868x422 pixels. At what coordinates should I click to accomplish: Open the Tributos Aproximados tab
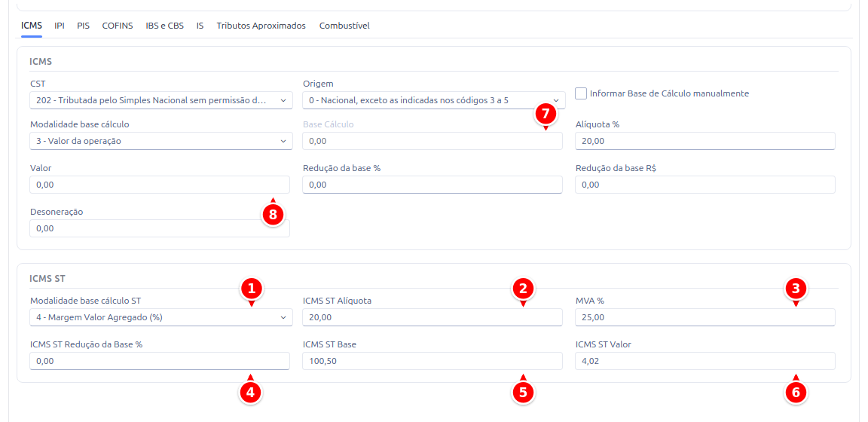261,26
